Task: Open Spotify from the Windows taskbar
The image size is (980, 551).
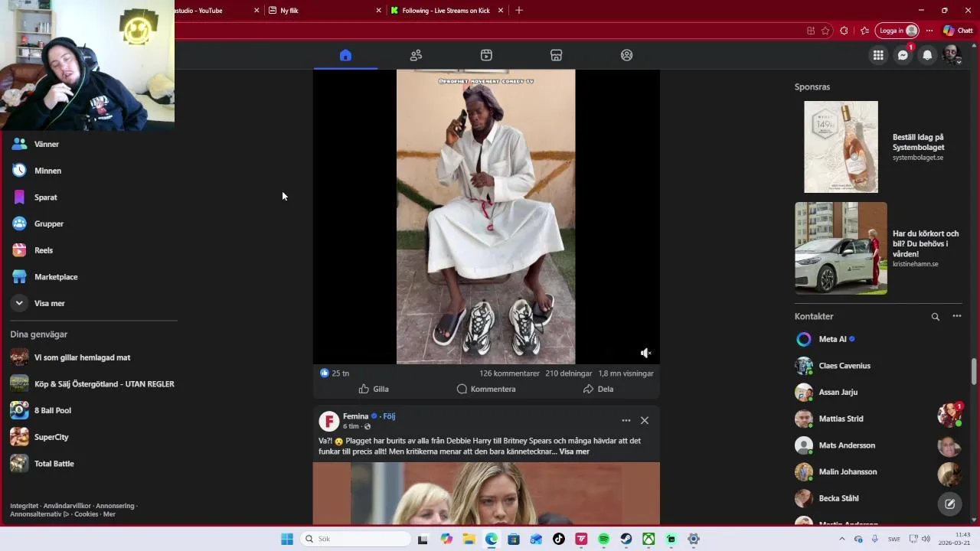Action: (x=603, y=539)
